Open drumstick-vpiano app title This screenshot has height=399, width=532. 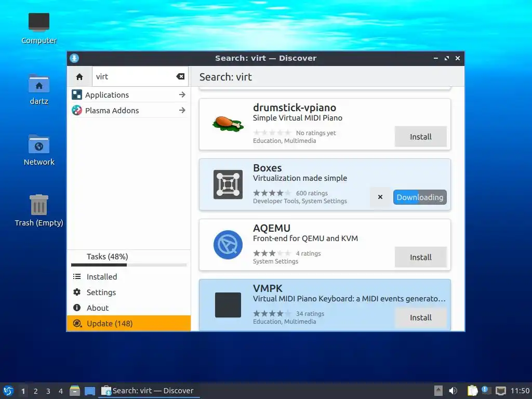295,108
